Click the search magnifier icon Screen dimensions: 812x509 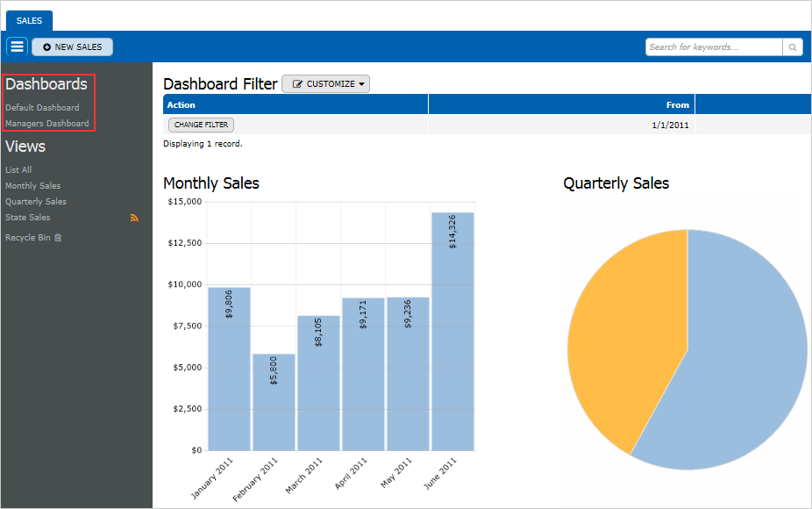(793, 47)
